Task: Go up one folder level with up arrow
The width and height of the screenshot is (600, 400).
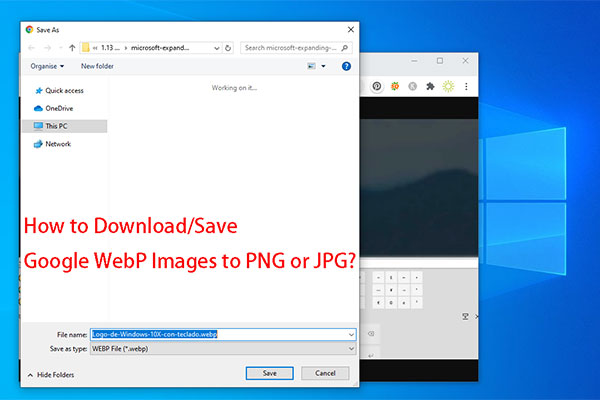Action: [72, 48]
